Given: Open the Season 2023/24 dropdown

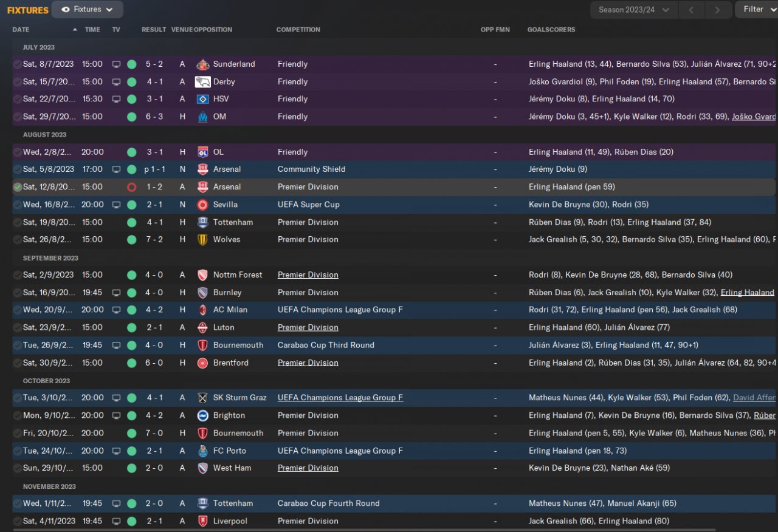Looking at the screenshot, I should (633, 10).
